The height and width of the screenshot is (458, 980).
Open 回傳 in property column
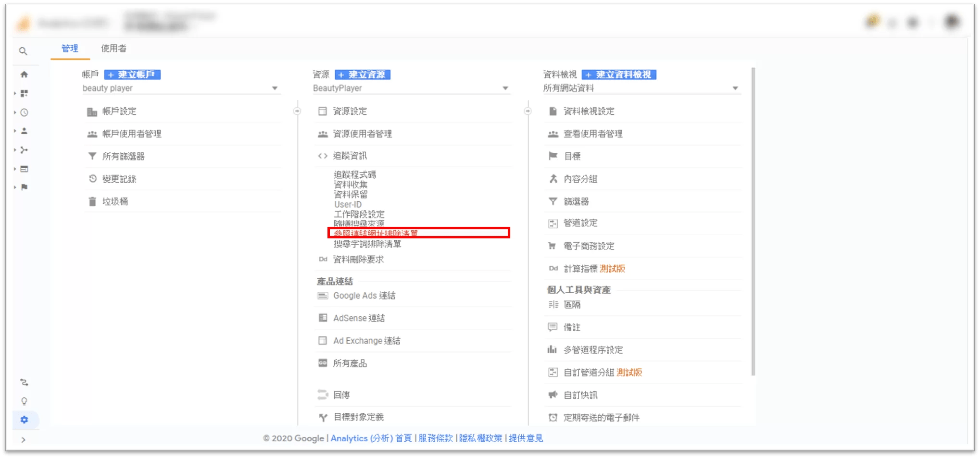tap(341, 395)
